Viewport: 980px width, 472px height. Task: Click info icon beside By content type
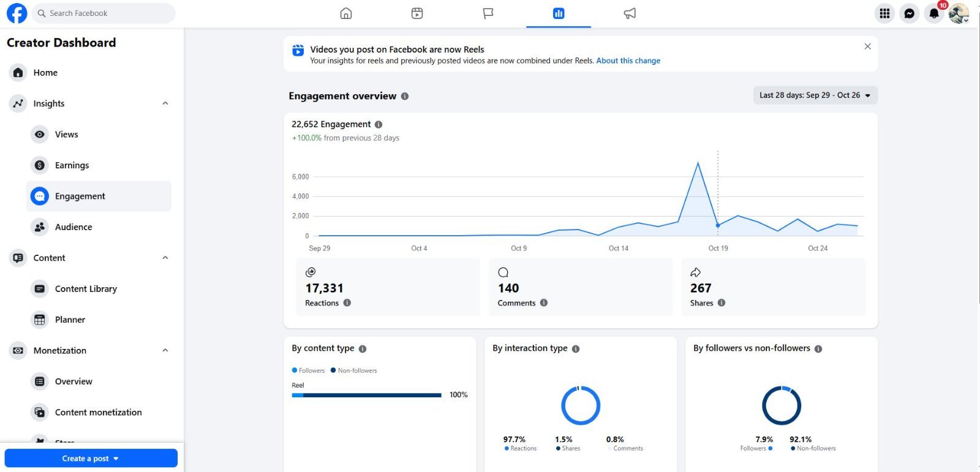(363, 349)
